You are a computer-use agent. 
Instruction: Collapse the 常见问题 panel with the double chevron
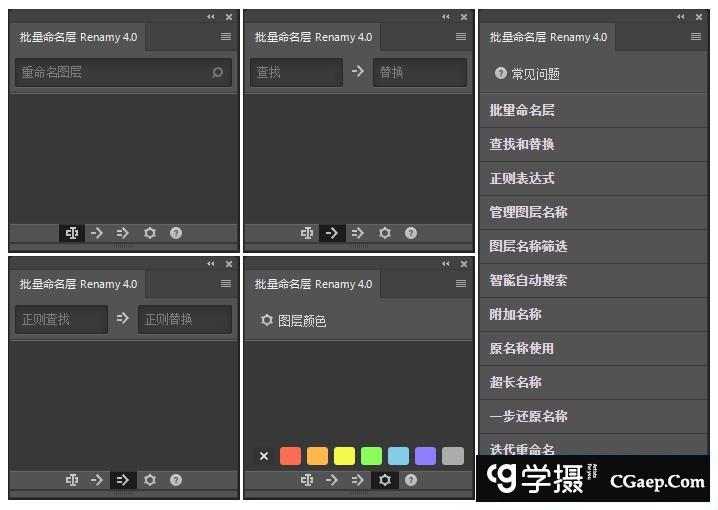pyautogui.click(x=681, y=17)
